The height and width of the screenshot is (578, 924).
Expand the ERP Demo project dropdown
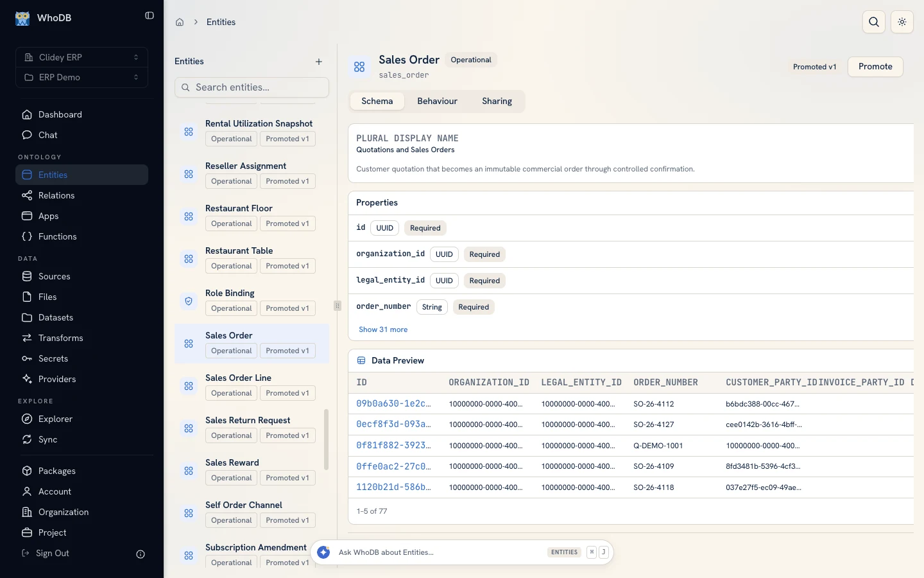[x=82, y=77]
